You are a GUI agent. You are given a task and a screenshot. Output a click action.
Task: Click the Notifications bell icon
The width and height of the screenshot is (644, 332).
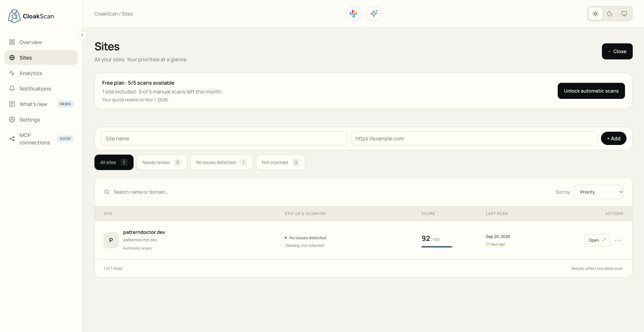point(12,89)
